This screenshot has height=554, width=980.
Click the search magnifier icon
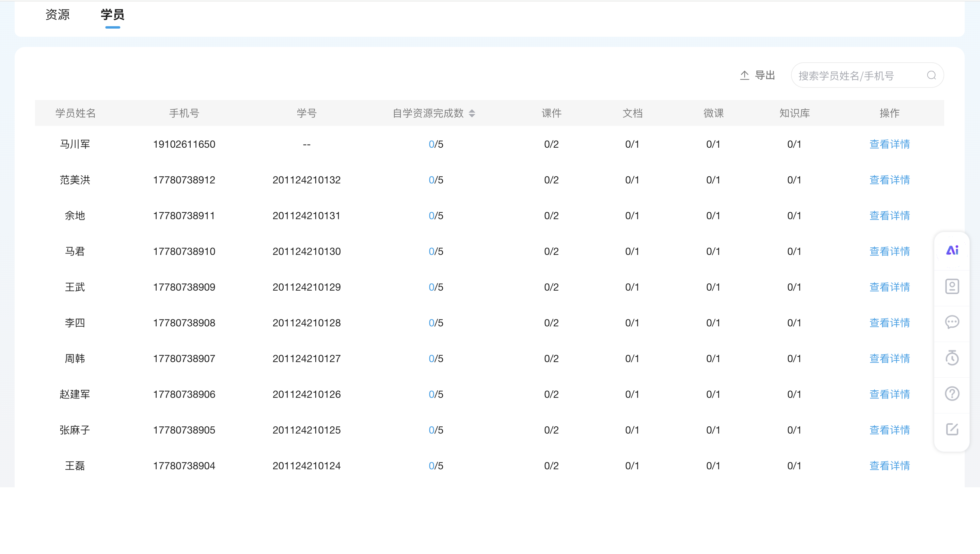[x=931, y=75]
